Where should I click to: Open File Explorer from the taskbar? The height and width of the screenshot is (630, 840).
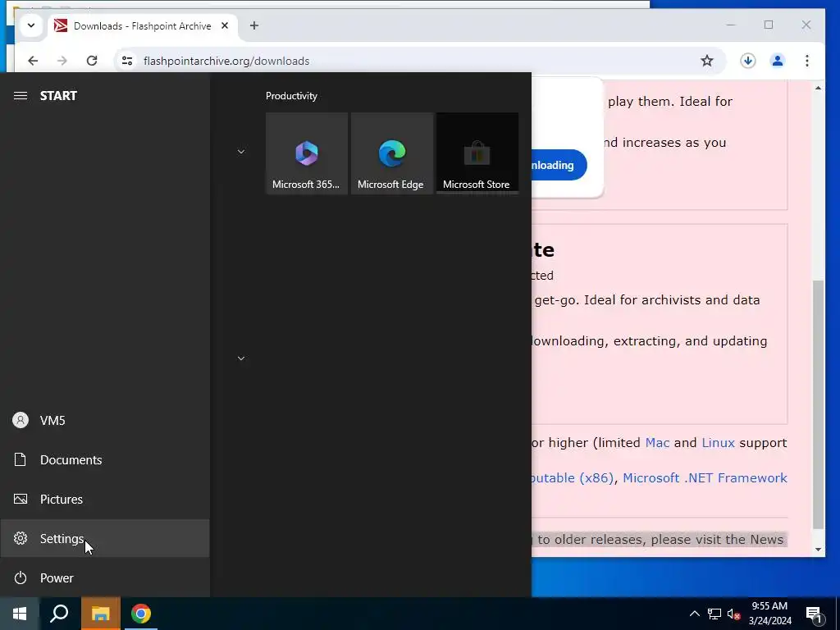100,614
